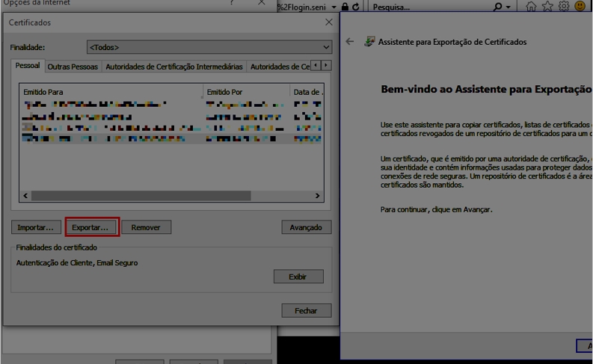This screenshot has width=593, height=364.
Task: Sort by Emitido Para column header
Action: 111,92
